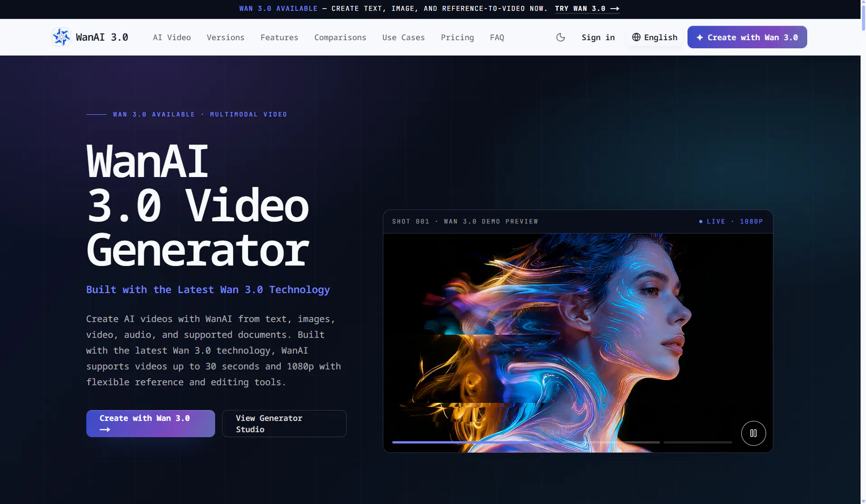Click header Create with Wan 3.0 button
Screen dimensions: 866x504
(x=747, y=37)
